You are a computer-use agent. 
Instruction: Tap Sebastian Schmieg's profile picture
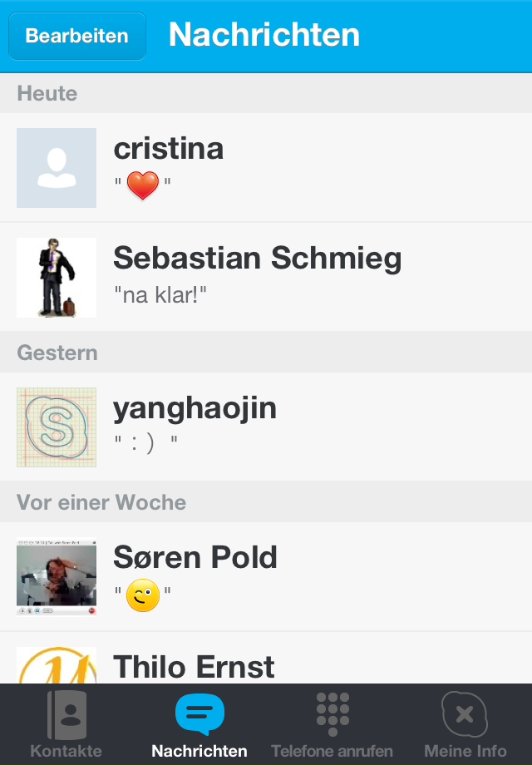point(57,278)
